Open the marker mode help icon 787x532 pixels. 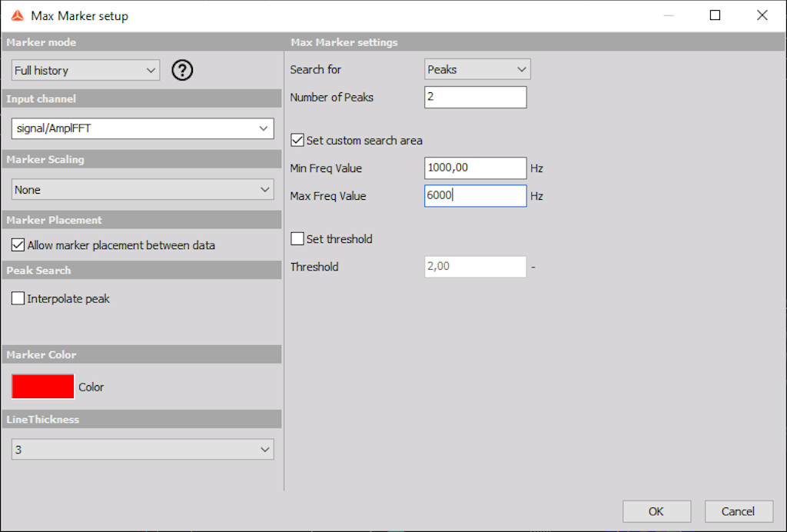coord(182,70)
